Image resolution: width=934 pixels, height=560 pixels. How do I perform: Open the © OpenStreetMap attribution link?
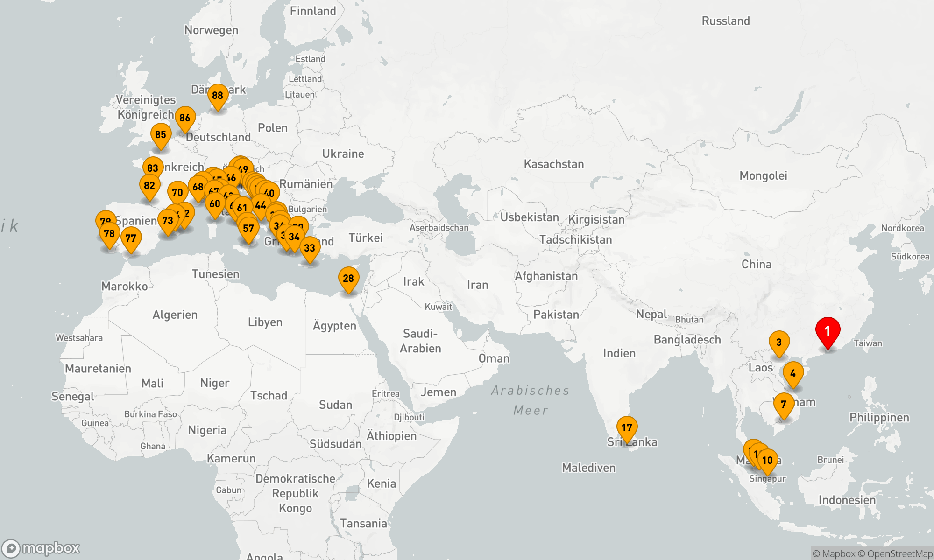coord(896,554)
